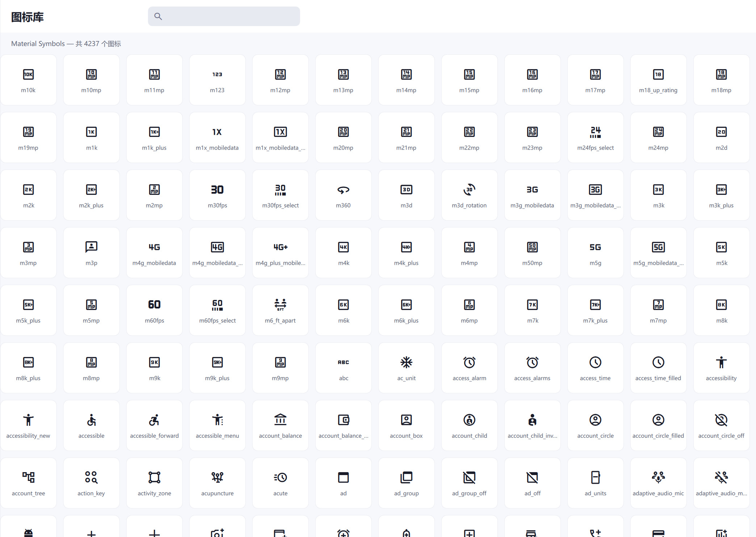This screenshot has height=537, width=756.
Task: Open the account_tree icon
Action: coord(28,483)
